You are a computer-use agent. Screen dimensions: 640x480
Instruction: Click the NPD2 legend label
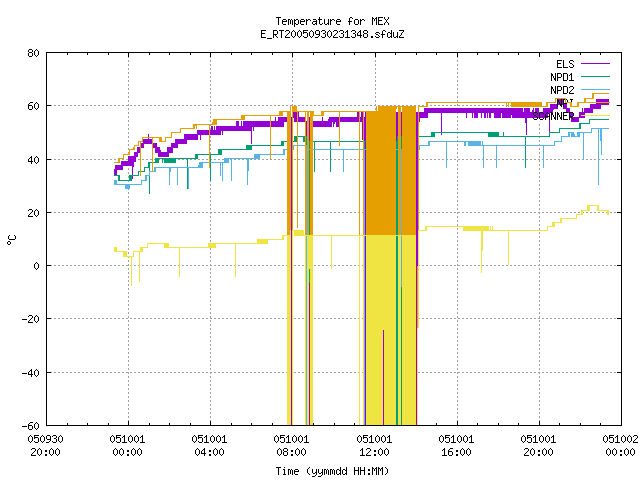click(562, 90)
